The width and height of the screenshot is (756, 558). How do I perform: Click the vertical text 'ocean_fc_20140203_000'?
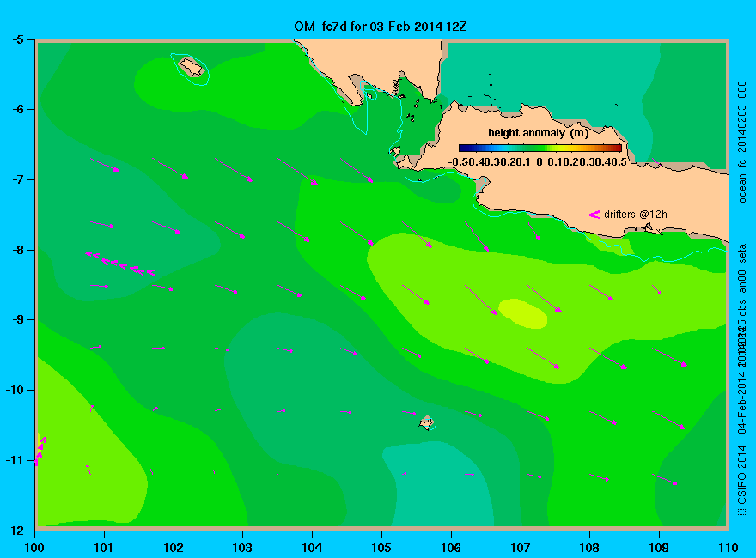click(x=742, y=143)
